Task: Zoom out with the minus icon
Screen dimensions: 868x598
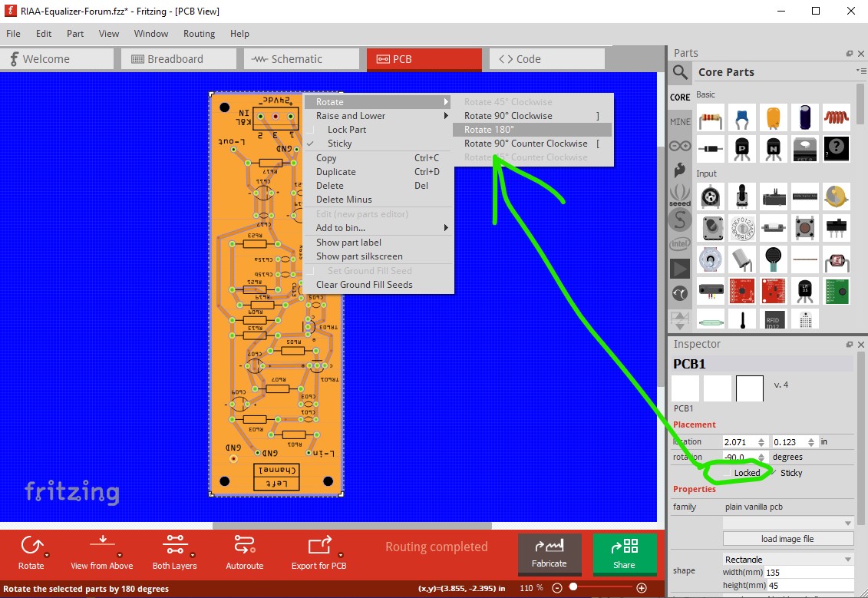Action: 557,588
